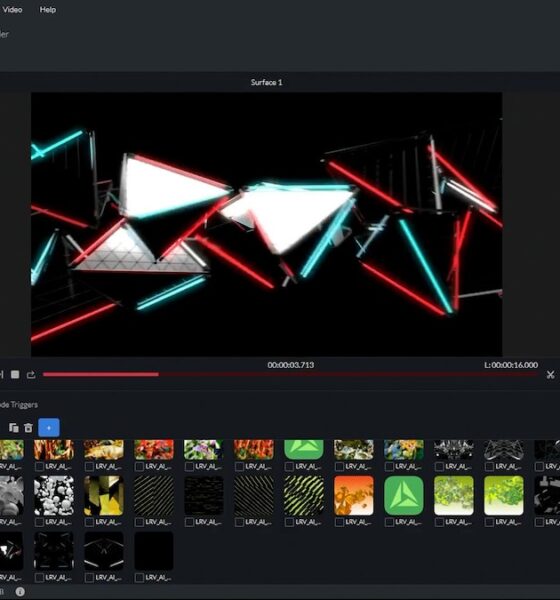Click the info icon in the status bar
The height and width of the screenshot is (600, 560).
coord(20,592)
